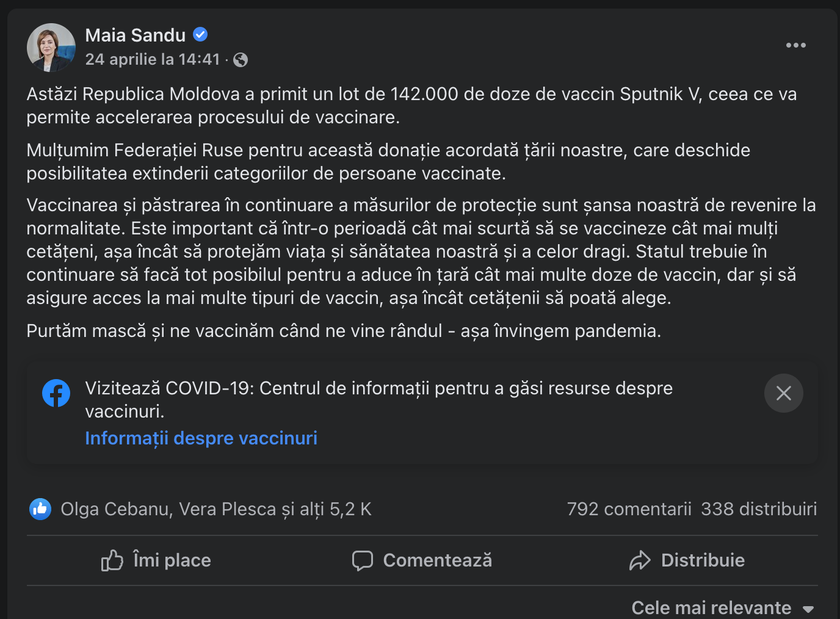Click the thumbs-up icon beside Îmi place
Screen dimensions: 840x619
point(112,560)
